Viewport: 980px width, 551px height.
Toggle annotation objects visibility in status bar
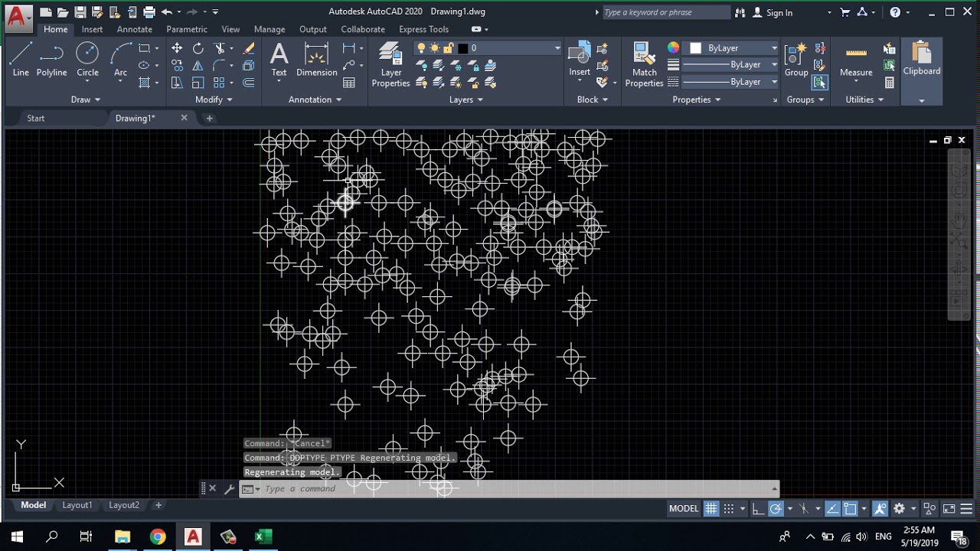coord(880,508)
